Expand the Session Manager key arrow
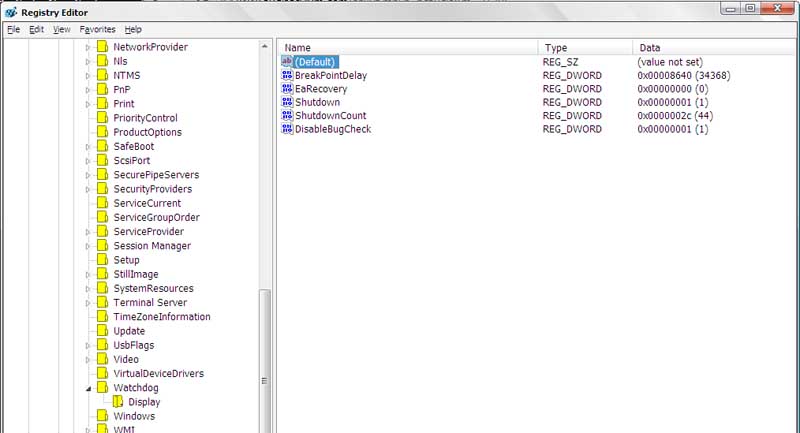 88,246
